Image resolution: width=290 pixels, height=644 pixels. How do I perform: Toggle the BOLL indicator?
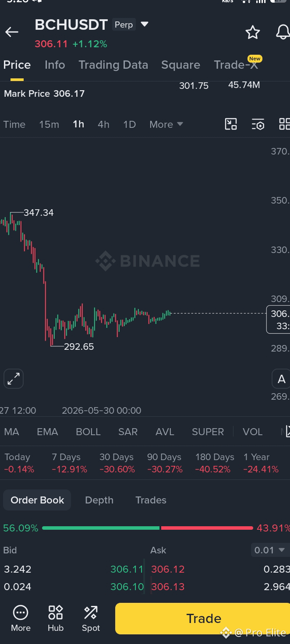tap(88, 432)
